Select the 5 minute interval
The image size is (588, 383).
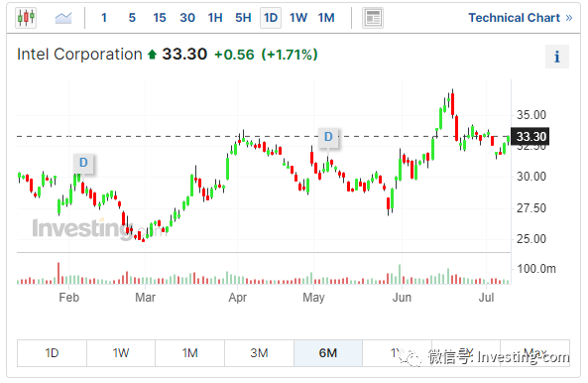point(132,18)
